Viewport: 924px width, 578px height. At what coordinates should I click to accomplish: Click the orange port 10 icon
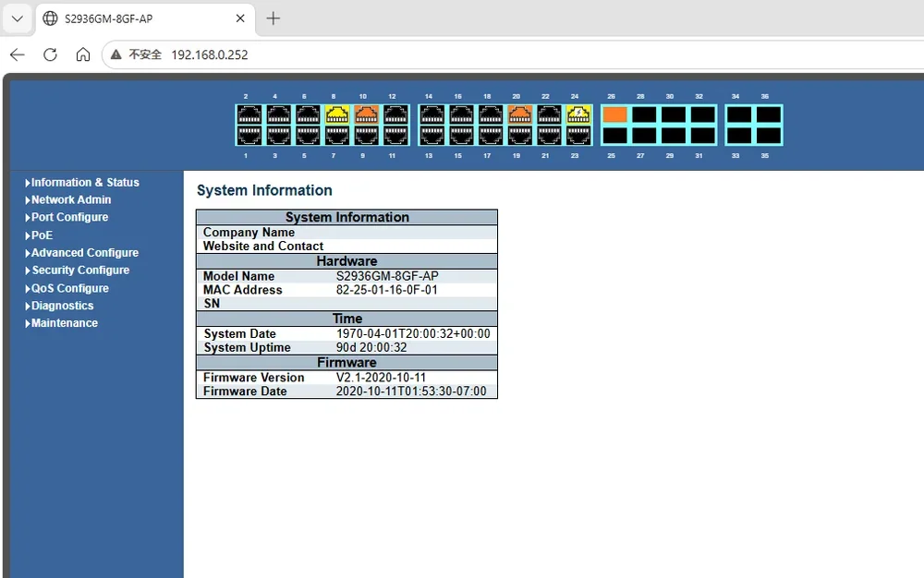[x=366, y=114]
